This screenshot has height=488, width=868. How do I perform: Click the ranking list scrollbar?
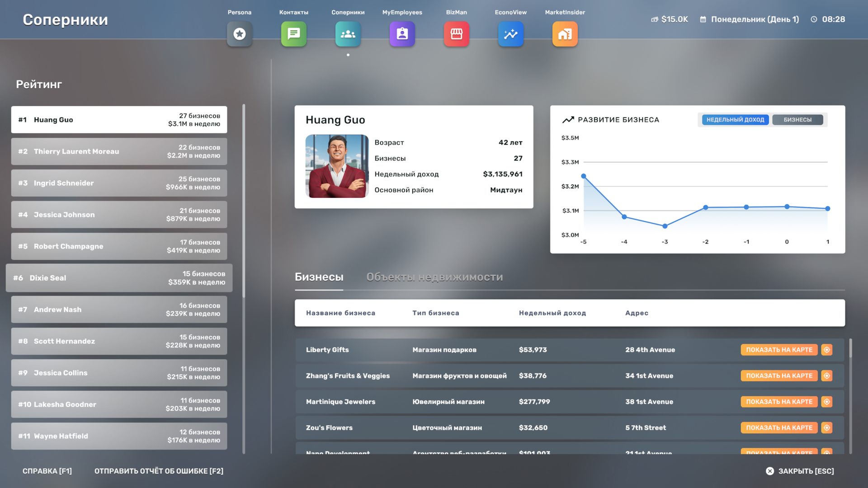[x=244, y=201]
